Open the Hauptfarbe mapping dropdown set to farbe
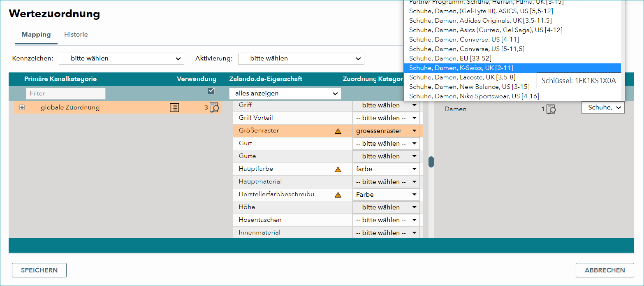This screenshot has height=286, width=644. pyautogui.click(x=386, y=169)
